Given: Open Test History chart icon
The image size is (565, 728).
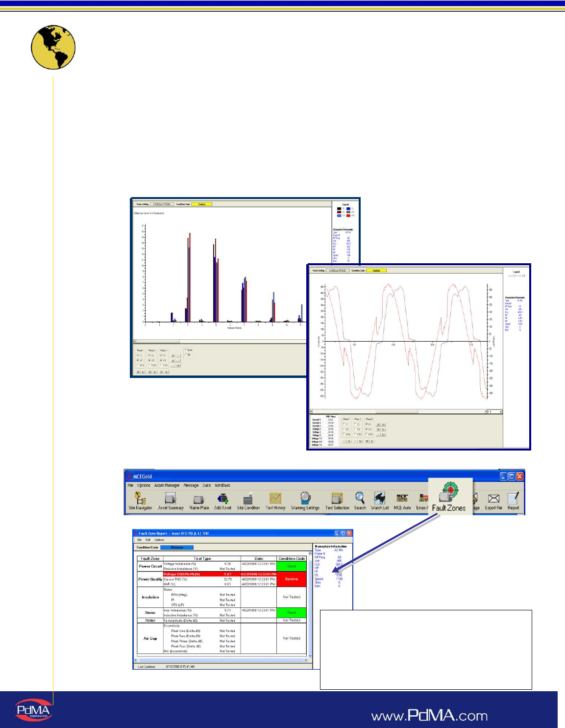Looking at the screenshot, I should point(275,501).
